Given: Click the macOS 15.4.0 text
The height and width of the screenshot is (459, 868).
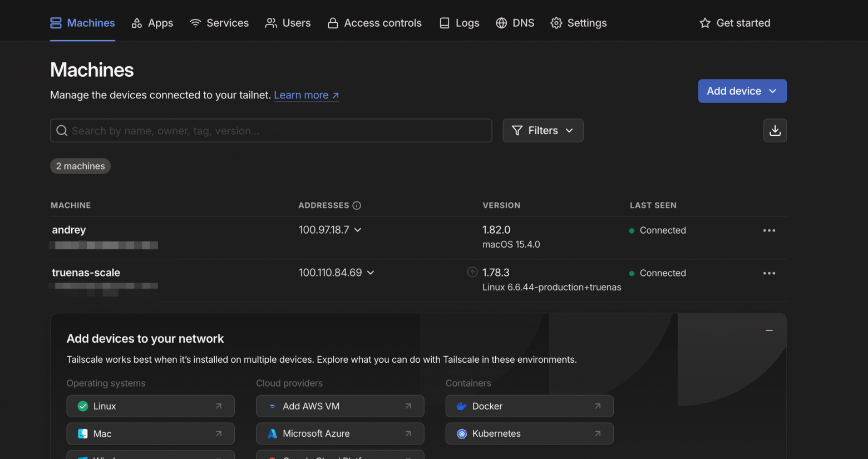Looking at the screenshot, I should click(511, 244).
